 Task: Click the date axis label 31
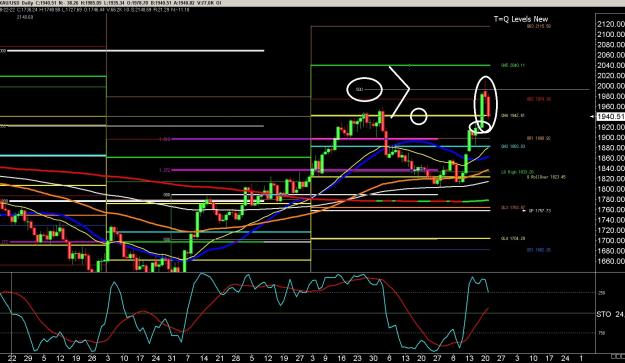(x=172, y=358)
